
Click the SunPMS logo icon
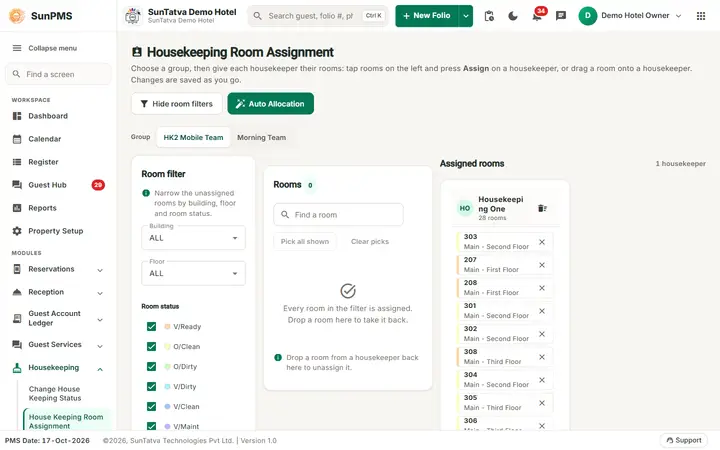tap(17, 16)
